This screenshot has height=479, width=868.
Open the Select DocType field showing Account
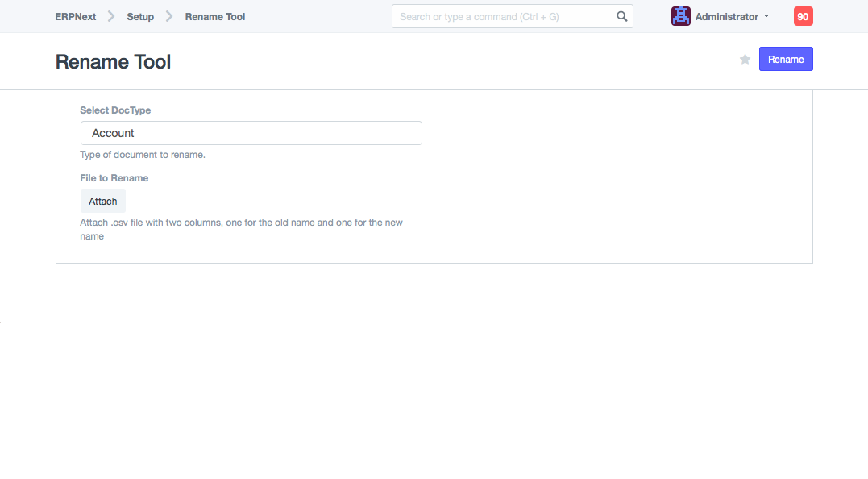[251, 133]
